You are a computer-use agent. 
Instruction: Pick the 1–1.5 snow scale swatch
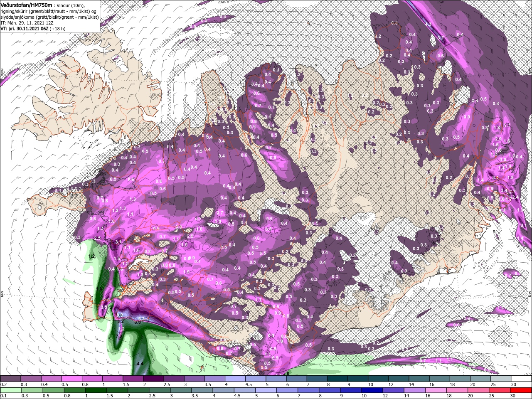click(112, 379)
